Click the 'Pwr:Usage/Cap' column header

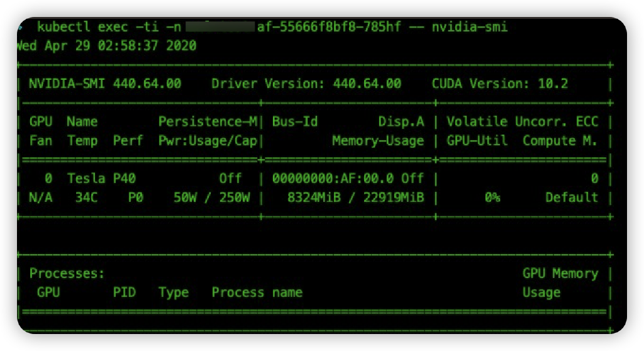pyautogui.click(x=208, y=141)
